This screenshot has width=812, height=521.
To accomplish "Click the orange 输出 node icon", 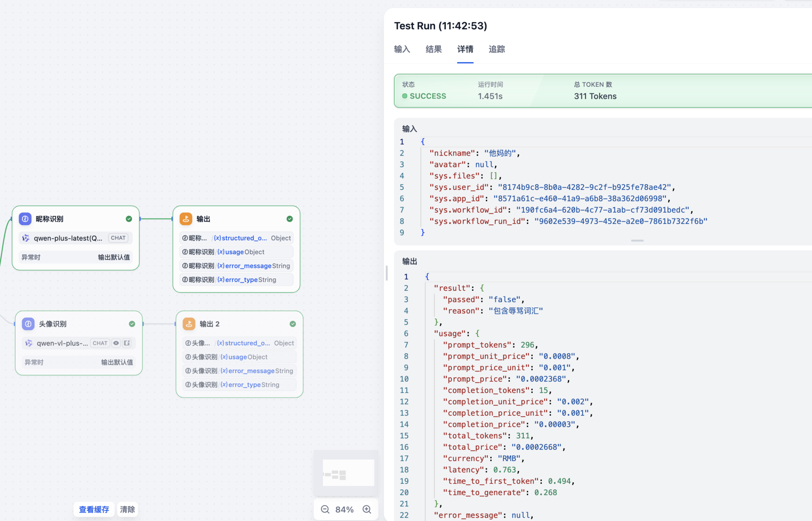I will pyautogui.click(x=186, y=219).
